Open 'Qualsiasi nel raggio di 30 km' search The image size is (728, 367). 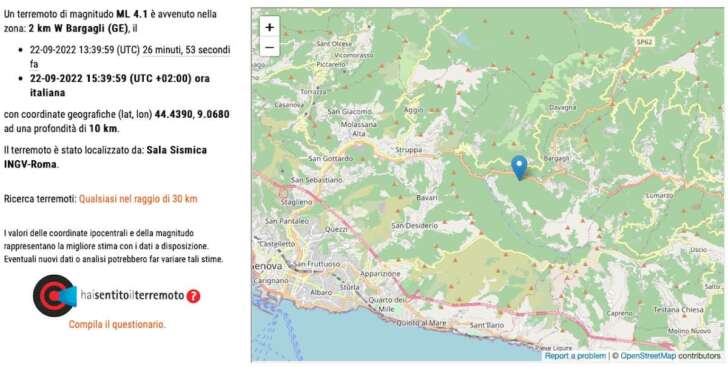coord(138,199)
